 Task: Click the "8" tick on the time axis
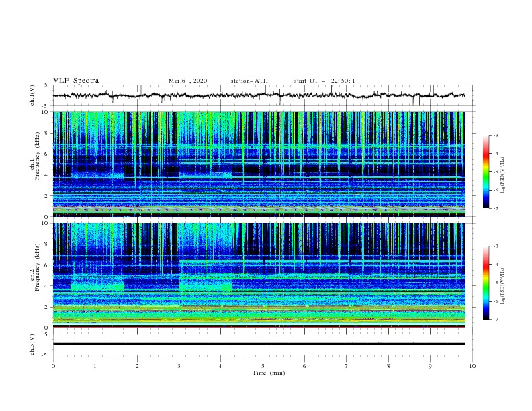(x=388, y=366)
